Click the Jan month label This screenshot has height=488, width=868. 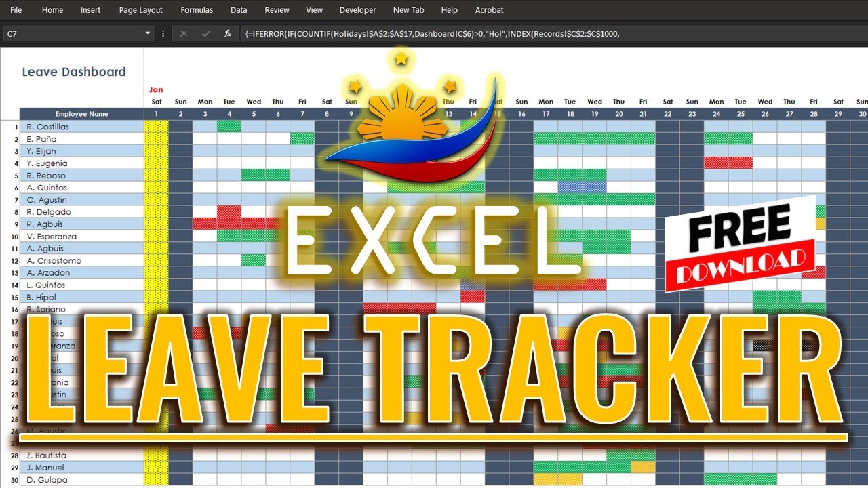coord(156,89)
